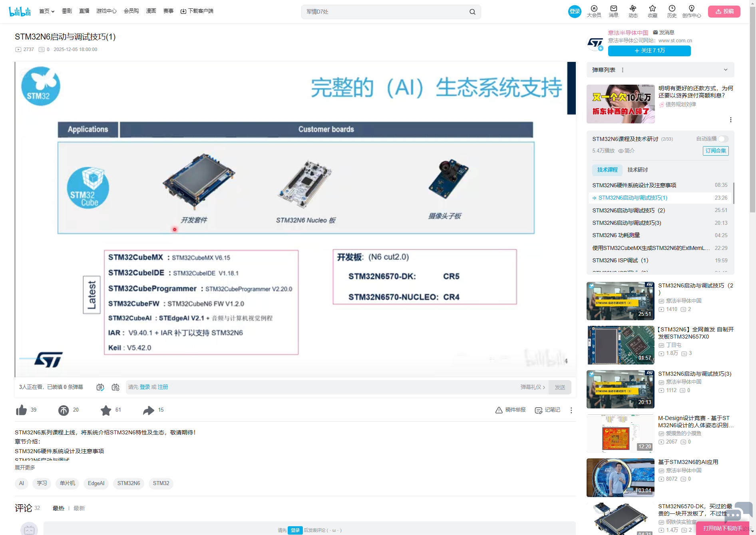Open 意法半导体中国 channel name link
Image resolution: width=756 pixels, height=535 pixels.
point(628,33)
